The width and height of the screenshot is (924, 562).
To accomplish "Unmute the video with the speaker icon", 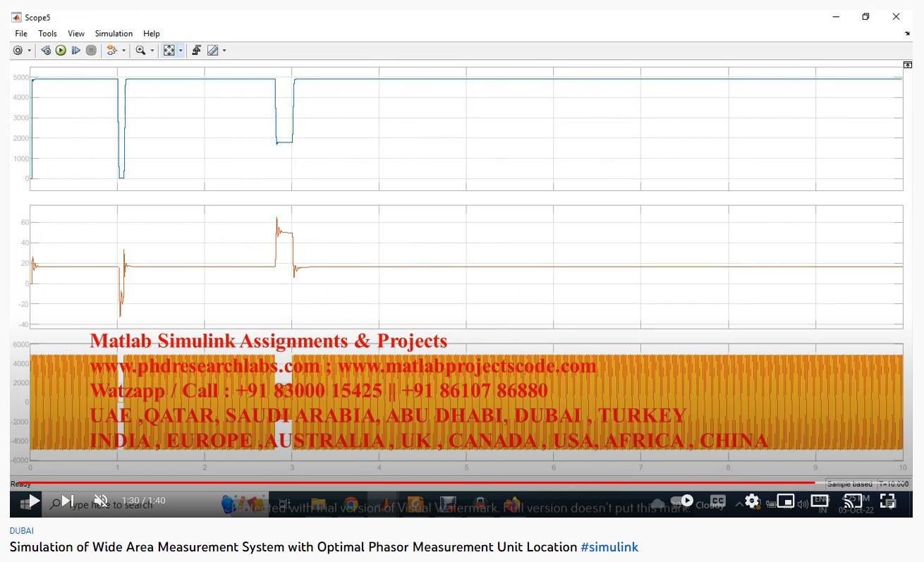I will [x=101, y=501].
